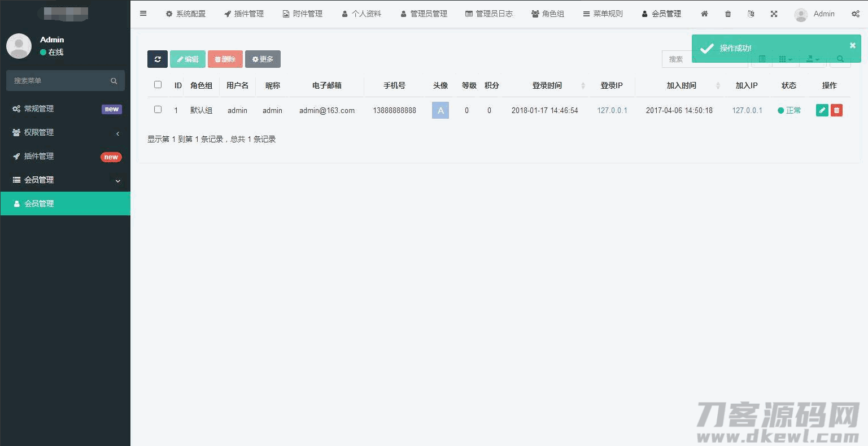This screenshot has height=446, width=868.
Task: Select the checkbox for admin row
Action: pos(158,110)
